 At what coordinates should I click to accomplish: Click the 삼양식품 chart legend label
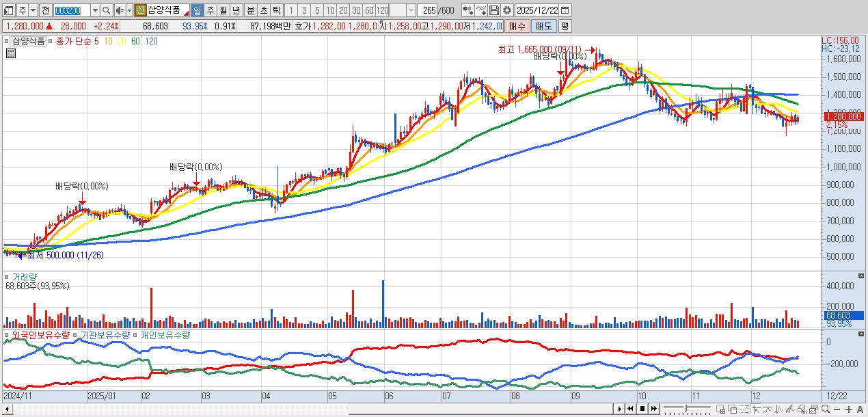pyautogui.click(x=29, y=41)
